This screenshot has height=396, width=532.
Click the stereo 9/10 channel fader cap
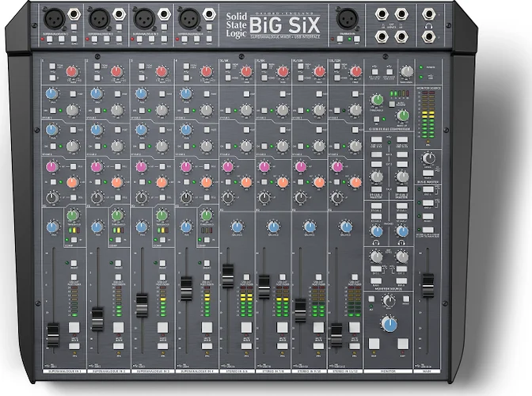[301, 310]
